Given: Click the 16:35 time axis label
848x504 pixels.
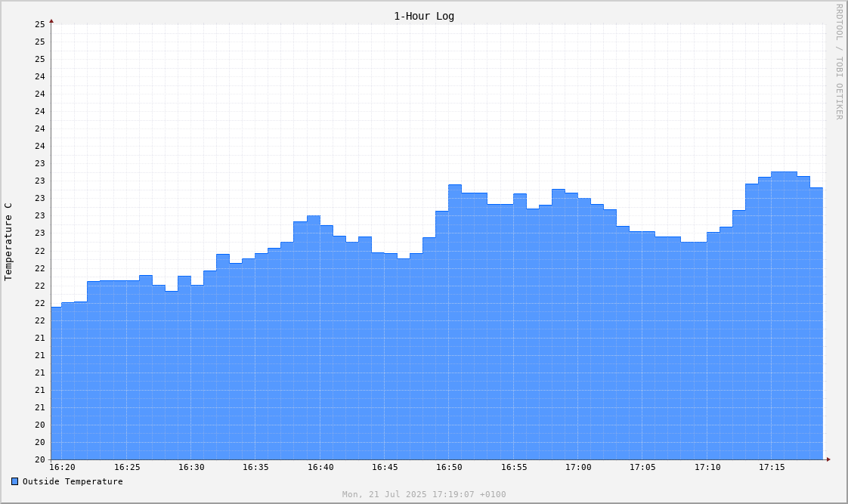Looking at the screenshot, I should [255, 467].
